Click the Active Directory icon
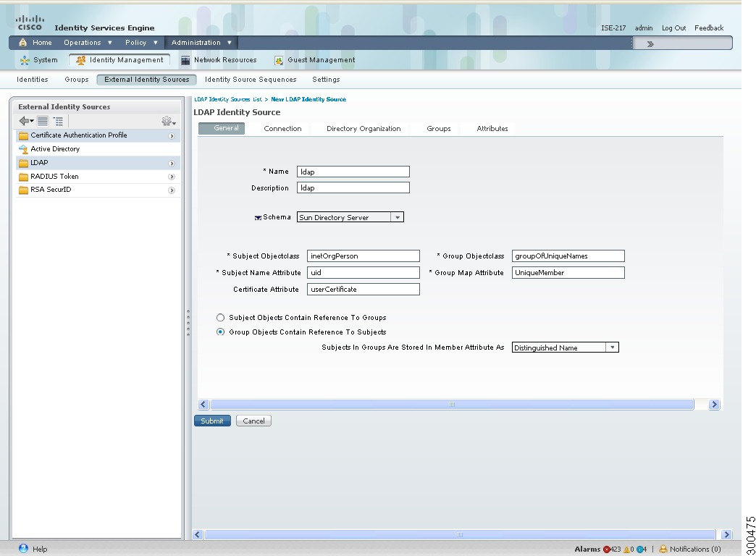Screen dimensions: 756x556 23,149
